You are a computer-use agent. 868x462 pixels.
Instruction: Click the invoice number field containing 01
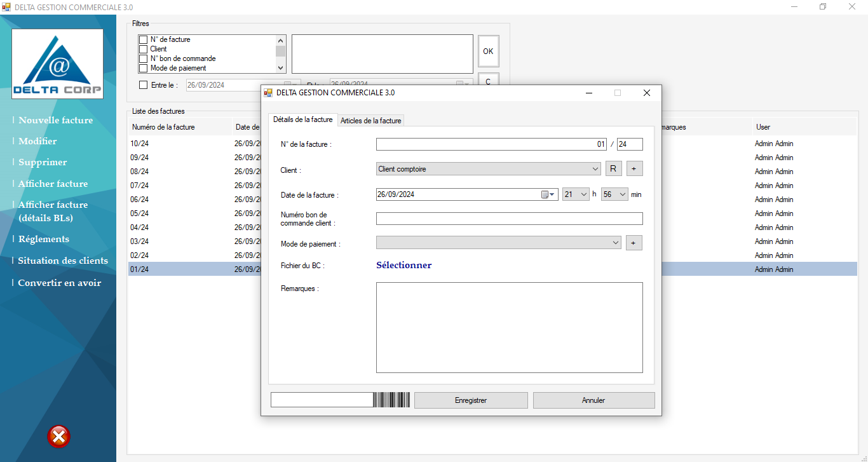pyautogui.click(x=491, y=144)
